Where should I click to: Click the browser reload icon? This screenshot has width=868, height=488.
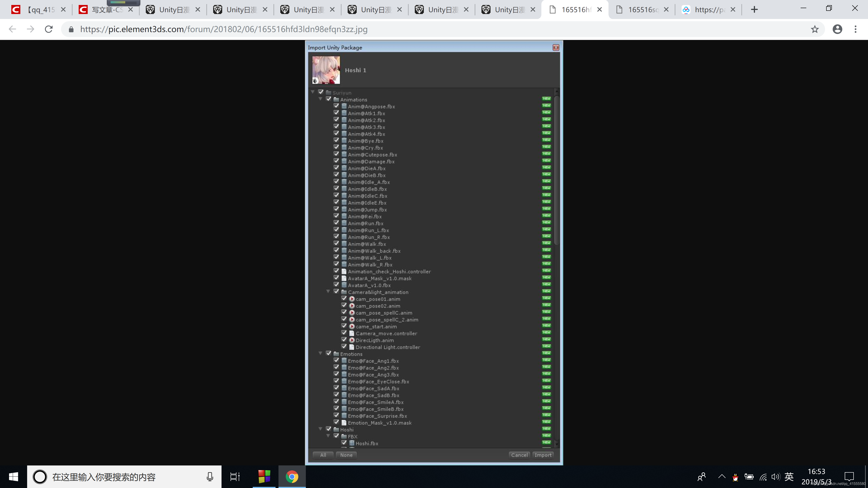(x=49, y=29)
